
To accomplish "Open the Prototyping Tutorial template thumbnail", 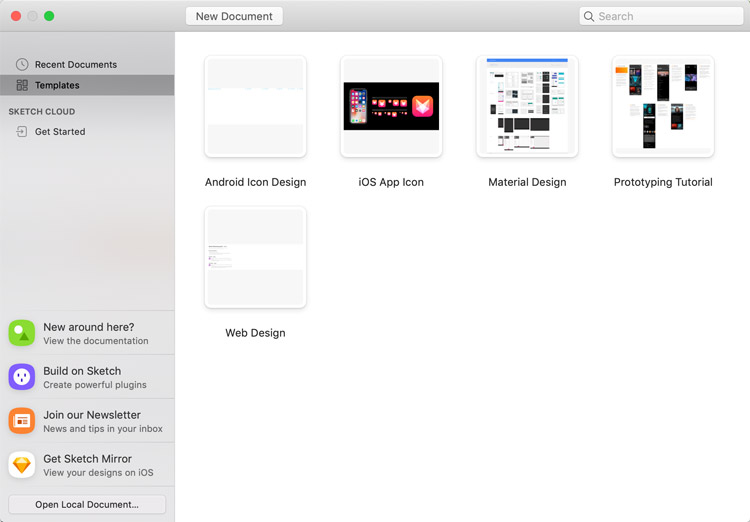I will (x=663, y=106).
